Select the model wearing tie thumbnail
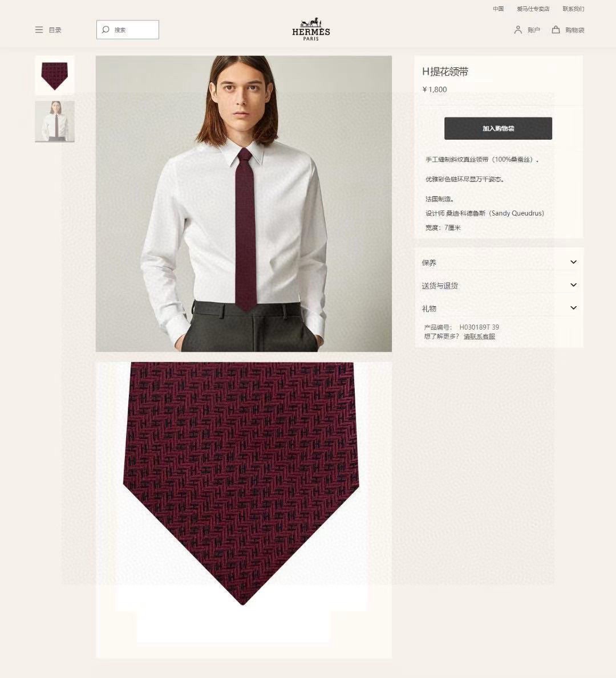The image size is (616, 678). [55, 121]
